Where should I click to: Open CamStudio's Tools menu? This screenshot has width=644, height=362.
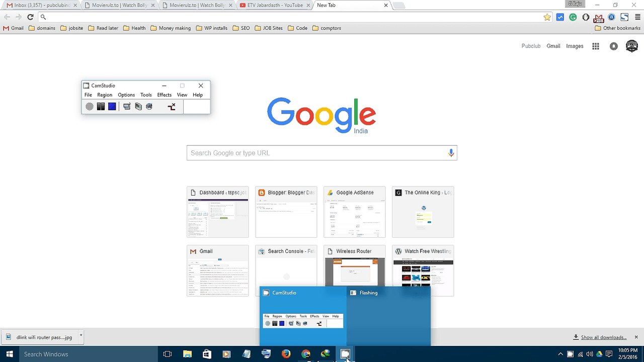(x=146, y=95)
